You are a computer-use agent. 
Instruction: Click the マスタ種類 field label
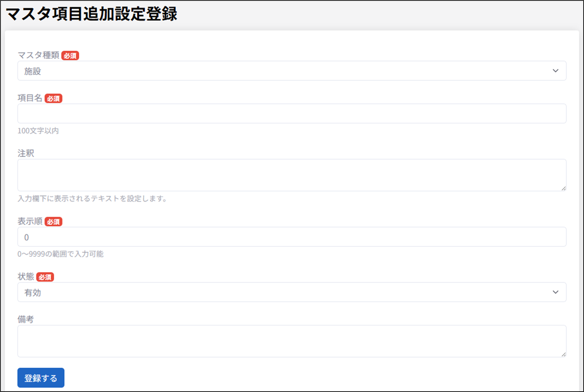[x=38, y=55]
